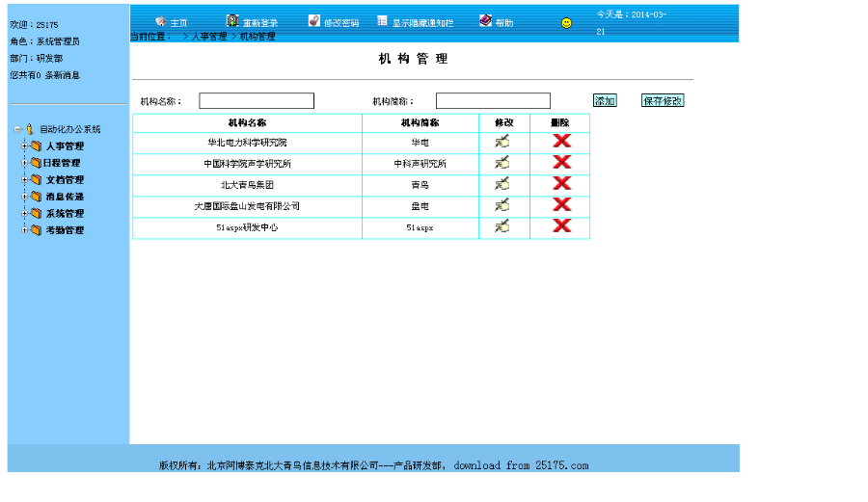The image size is (868, 502).
Task: Click the yellow smiley face icon
Action: pos(566,23)
